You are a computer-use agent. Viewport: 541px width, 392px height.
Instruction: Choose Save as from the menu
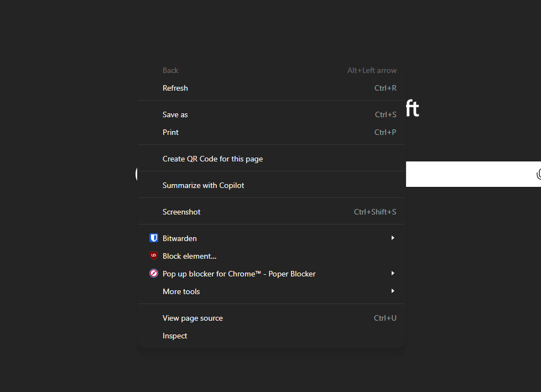click(175, 114)
